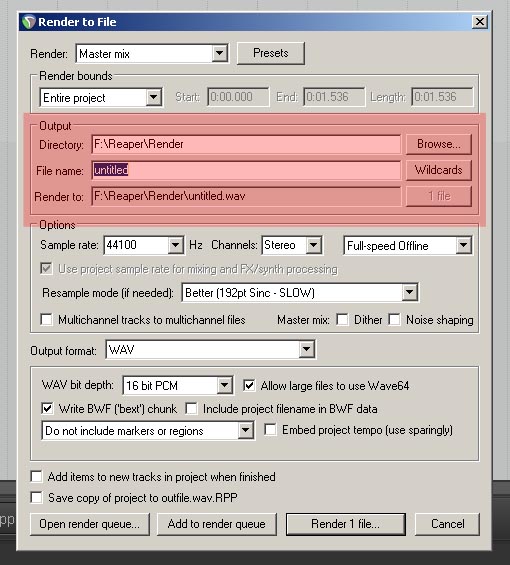
Task: Open the Channels dropdown showing Stereo
Action: pyautogui.click(x=292, y=245)
